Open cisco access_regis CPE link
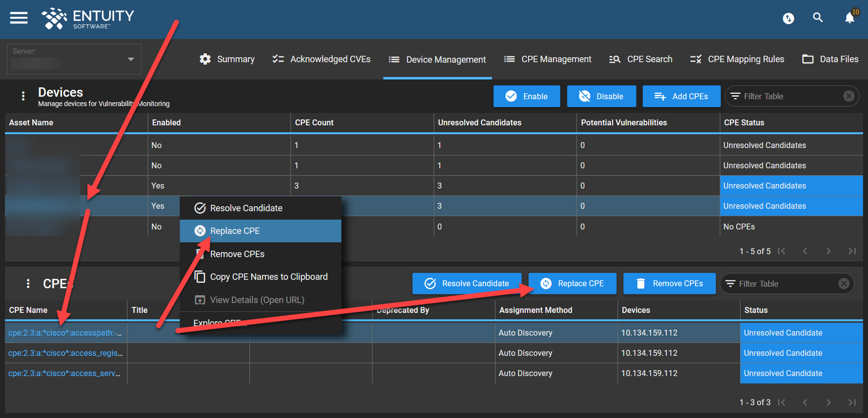 click(65, 353)
